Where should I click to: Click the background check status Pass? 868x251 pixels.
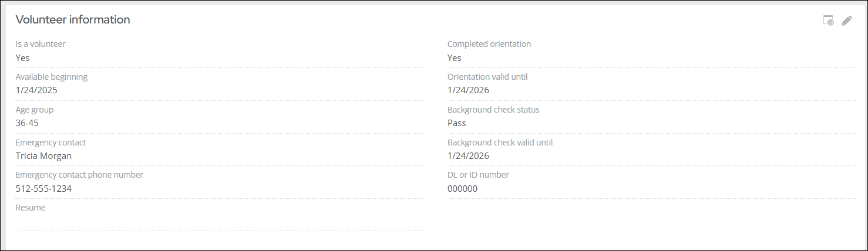click(x=456, y=123)
